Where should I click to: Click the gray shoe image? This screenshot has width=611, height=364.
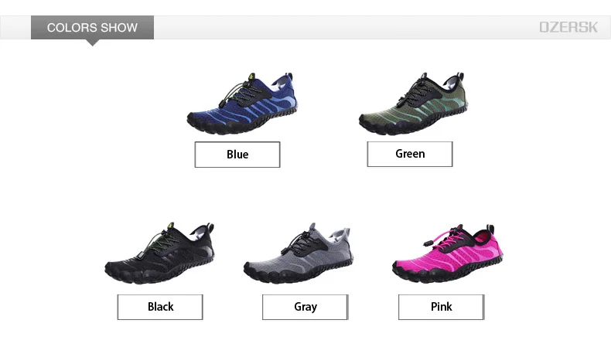[299, 253]
